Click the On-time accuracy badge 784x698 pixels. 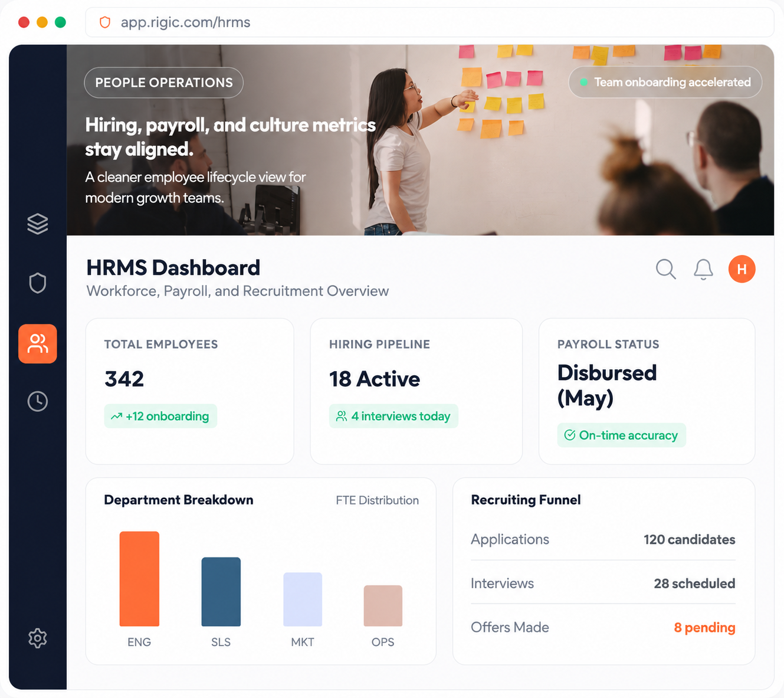click(x=622, y=435)
